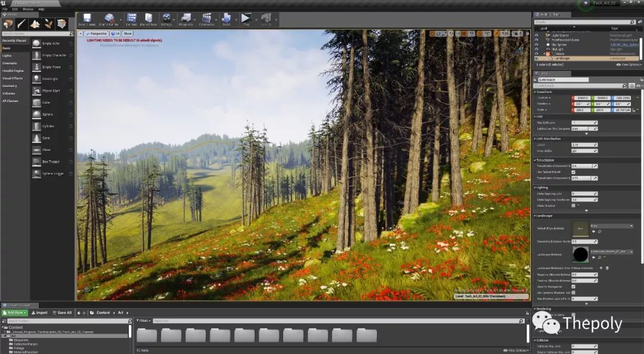Click the Source Control toolbar icon
The image size is (644, 354).
click(x=109, y=19)
